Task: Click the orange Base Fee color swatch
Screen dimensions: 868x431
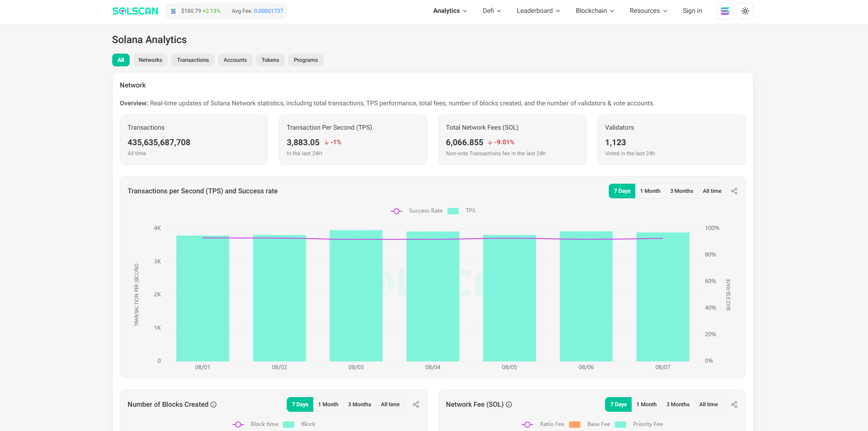Action: [574, 424]
